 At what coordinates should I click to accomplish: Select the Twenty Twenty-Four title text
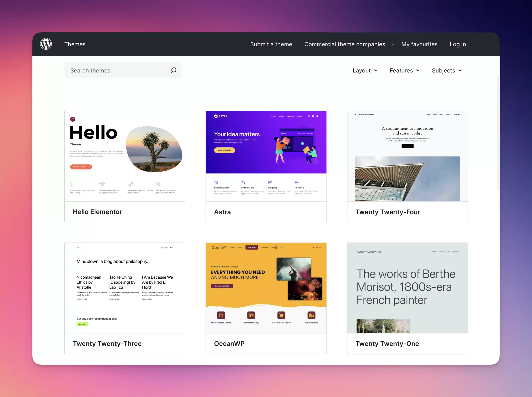[388, 212]
